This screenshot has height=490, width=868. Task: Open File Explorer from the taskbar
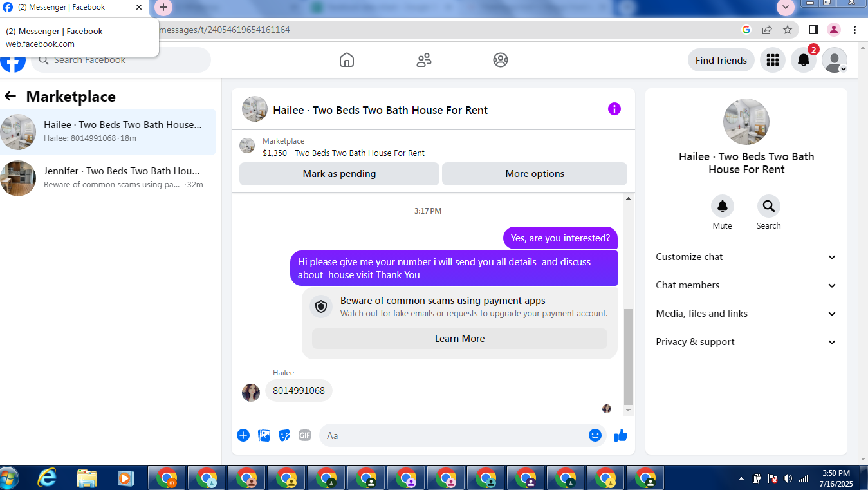click(87, 478)
